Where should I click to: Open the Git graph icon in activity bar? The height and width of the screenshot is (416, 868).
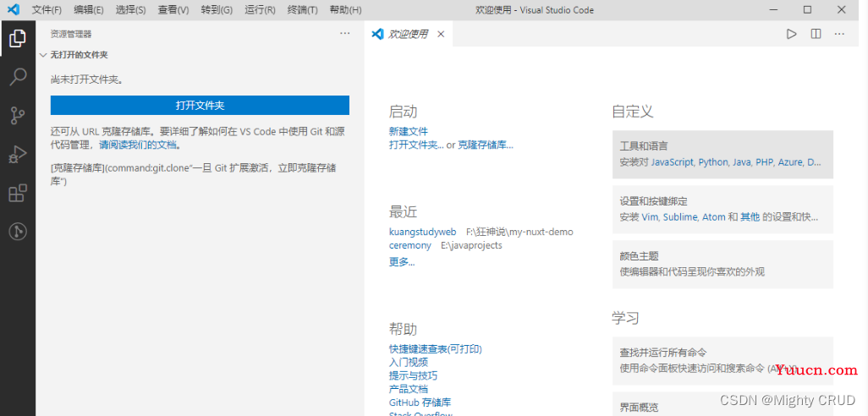[18, 231]
